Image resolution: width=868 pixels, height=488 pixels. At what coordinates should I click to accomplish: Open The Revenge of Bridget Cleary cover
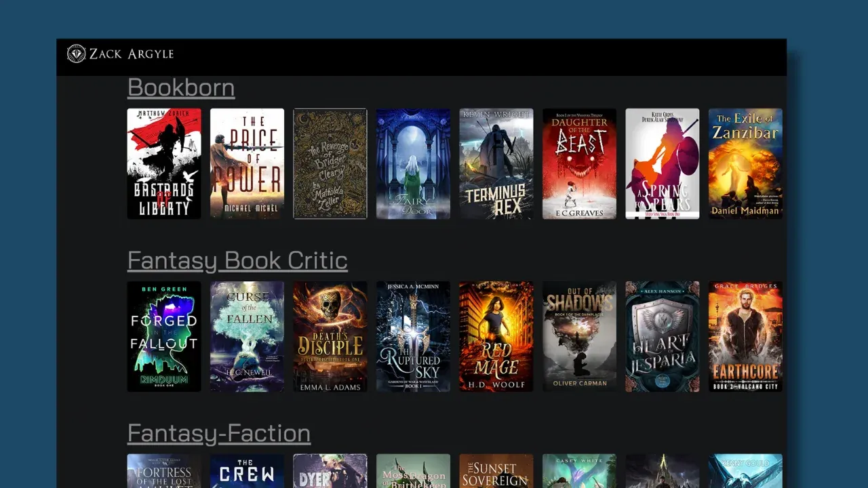point(330,163)
